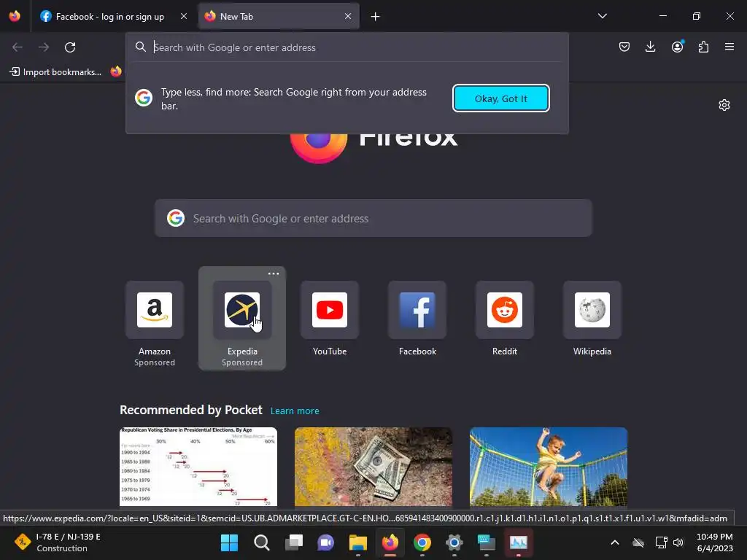Open the Firefox View pinned tab icon
Screen dimensions: 747x560
[x=15, y=16]
